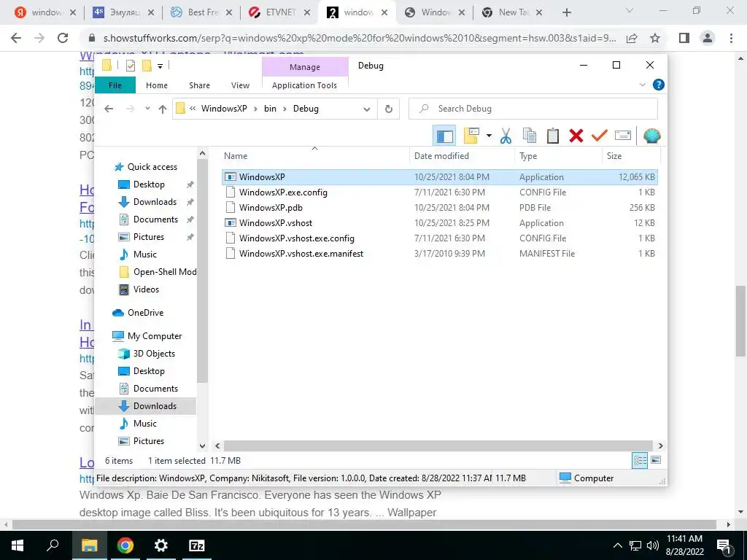Viewport: 747px width, 560px height.
Task: Click Explorer Up one level arrow
Action: [163, 109]
